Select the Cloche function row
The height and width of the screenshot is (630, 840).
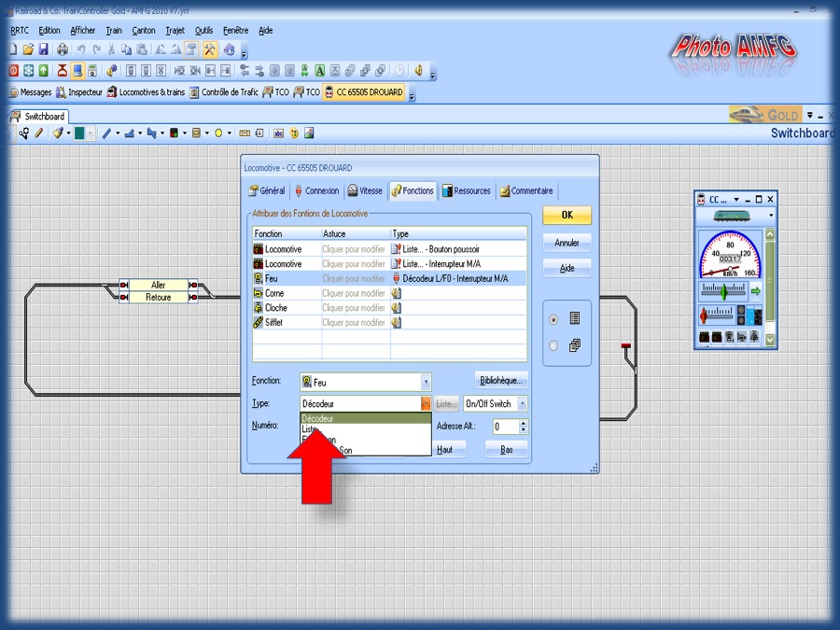click(x=389, y=307)
